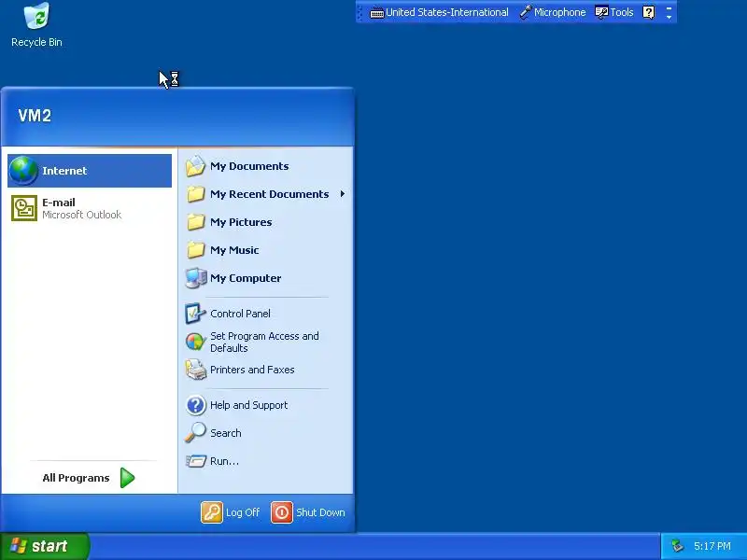
Task: Click the VM2 user name header
Action: pos(35,115)
